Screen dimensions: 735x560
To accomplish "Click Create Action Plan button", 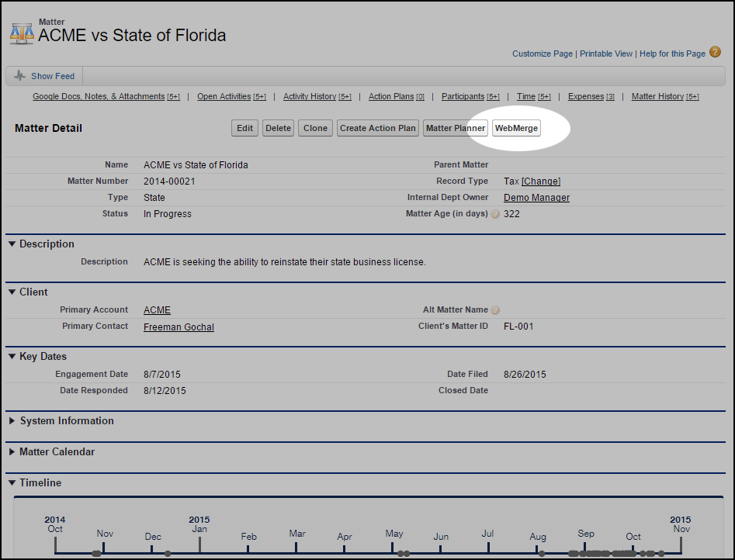I will pyautogui.click(x=378, y=128).
